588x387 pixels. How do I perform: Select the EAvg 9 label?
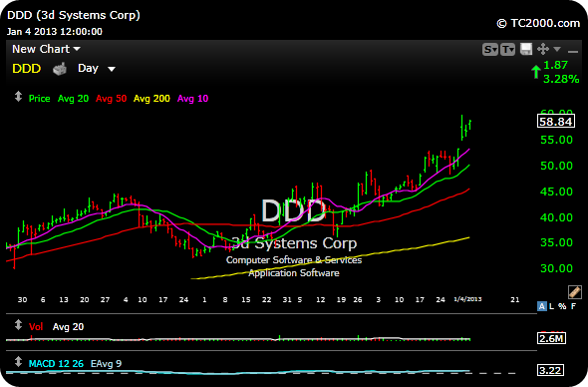pos(106,364)
